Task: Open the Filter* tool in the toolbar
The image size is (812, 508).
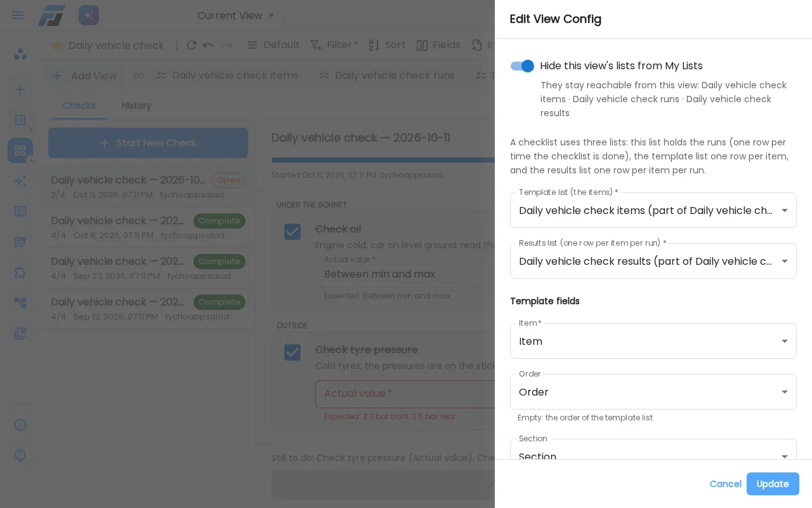Action: (334, 45)
